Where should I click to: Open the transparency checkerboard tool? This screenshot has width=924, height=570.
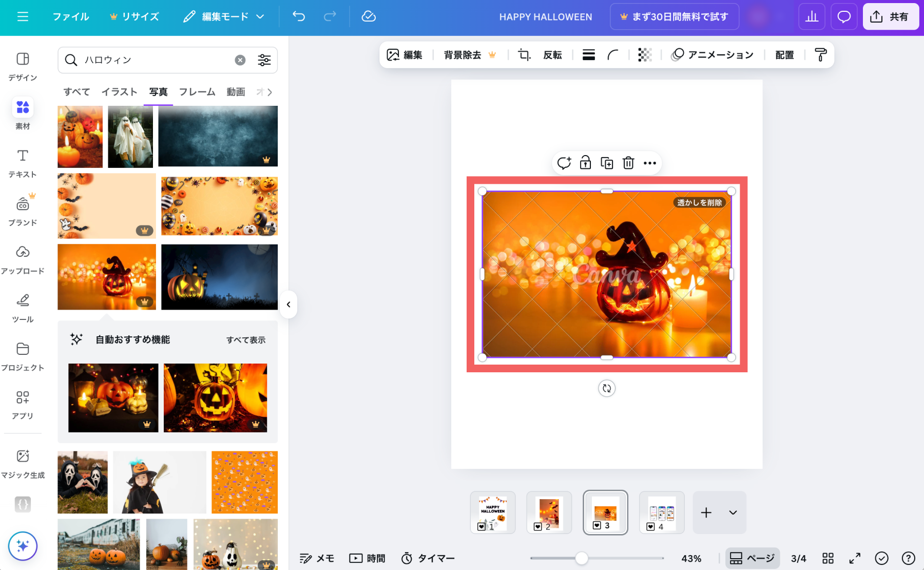tap(645, 54)
